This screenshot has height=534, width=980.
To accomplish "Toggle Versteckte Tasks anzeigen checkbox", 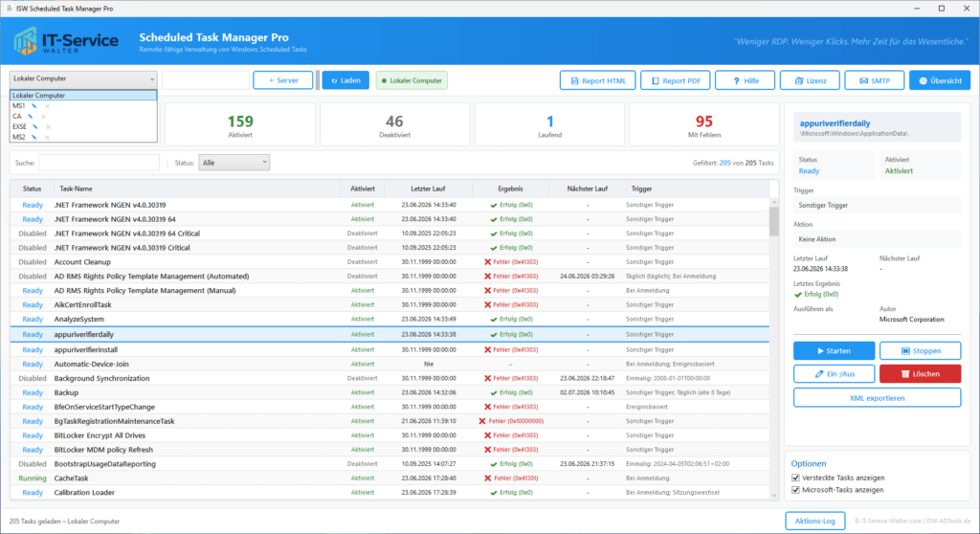I will (x=795, y=478).
